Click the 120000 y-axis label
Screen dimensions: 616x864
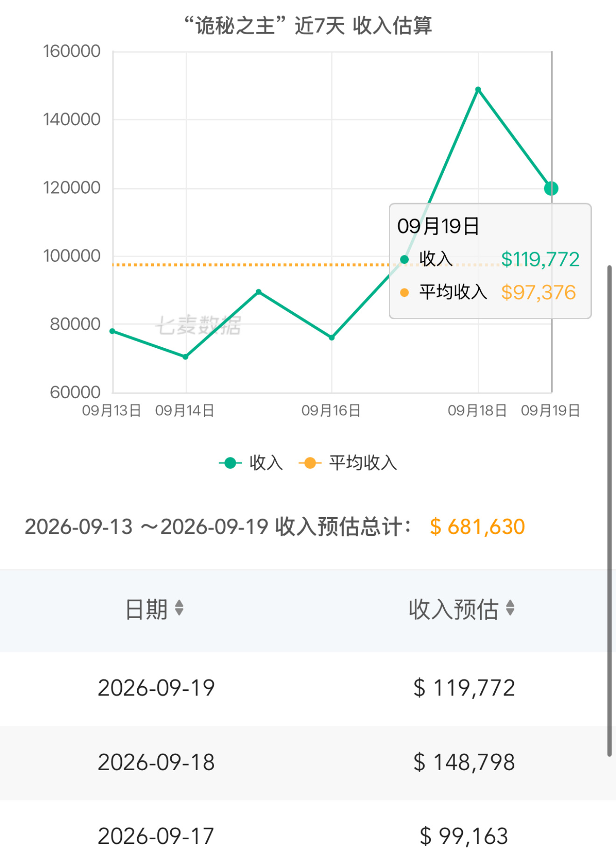tap(72, 188)
